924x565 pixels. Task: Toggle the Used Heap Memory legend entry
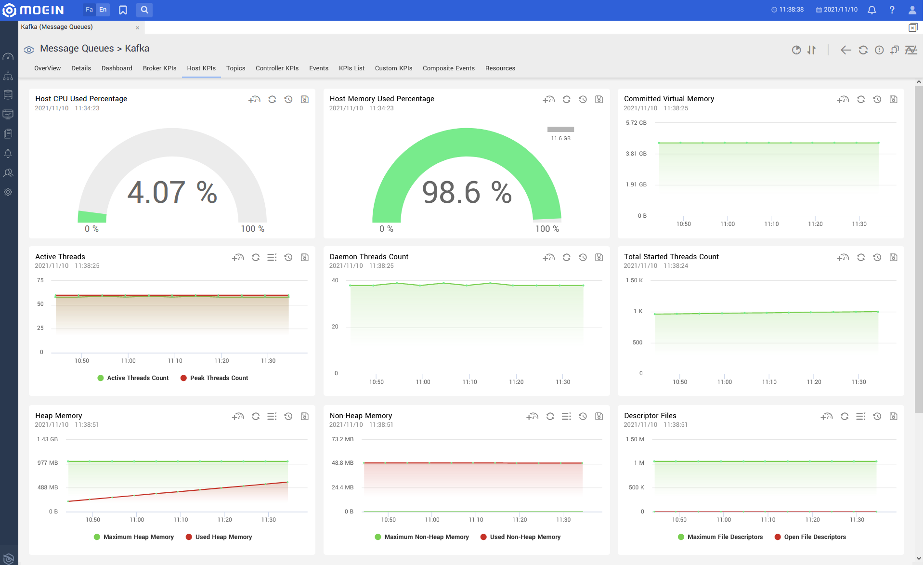(219, 537)
